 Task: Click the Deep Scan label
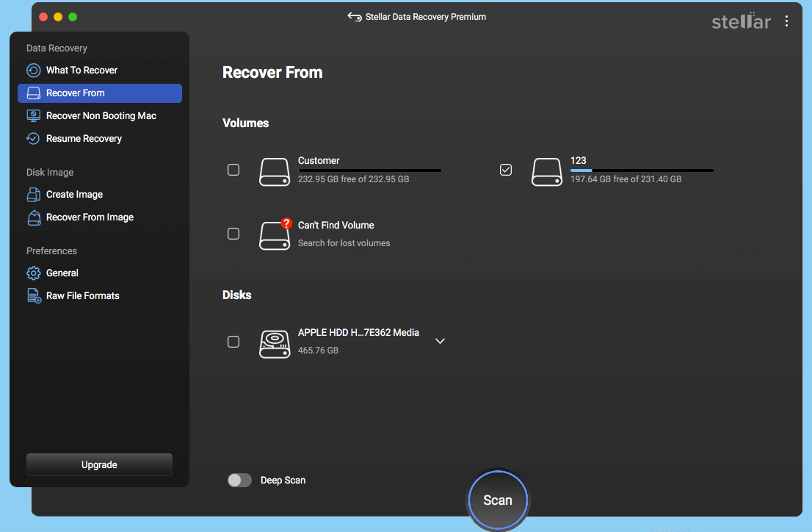(x=283, y=480)
